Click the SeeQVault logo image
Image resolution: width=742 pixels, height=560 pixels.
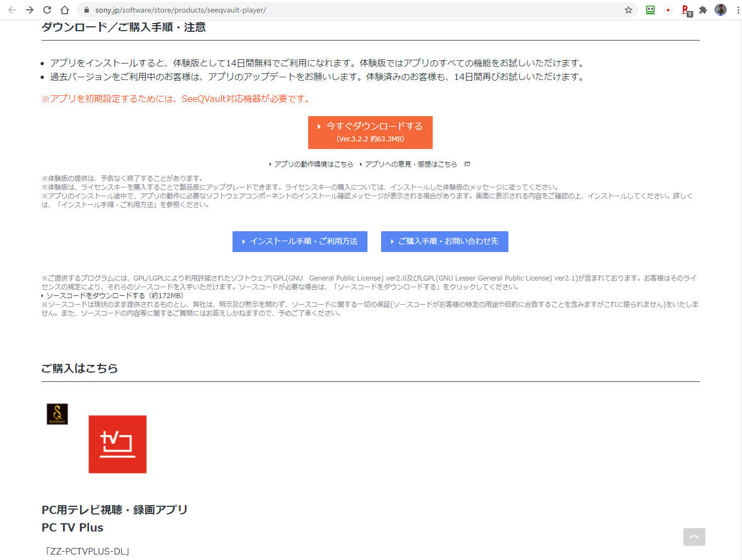coord(57,414)
